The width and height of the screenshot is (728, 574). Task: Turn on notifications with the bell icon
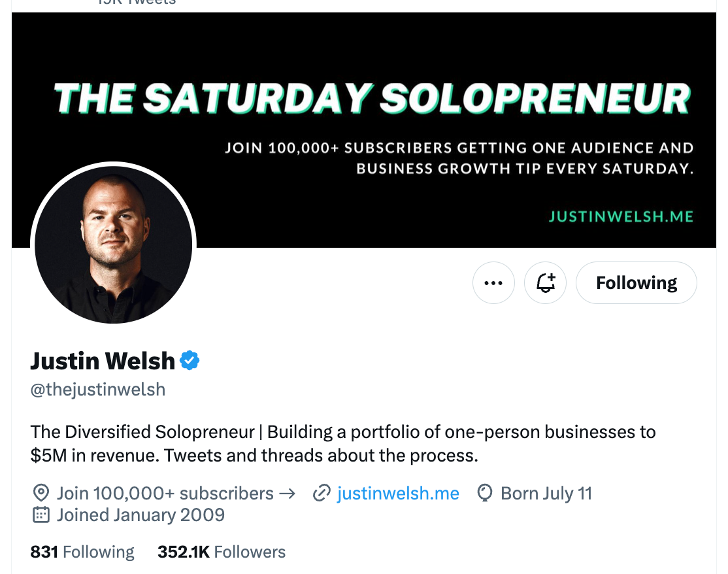[546, 283]
